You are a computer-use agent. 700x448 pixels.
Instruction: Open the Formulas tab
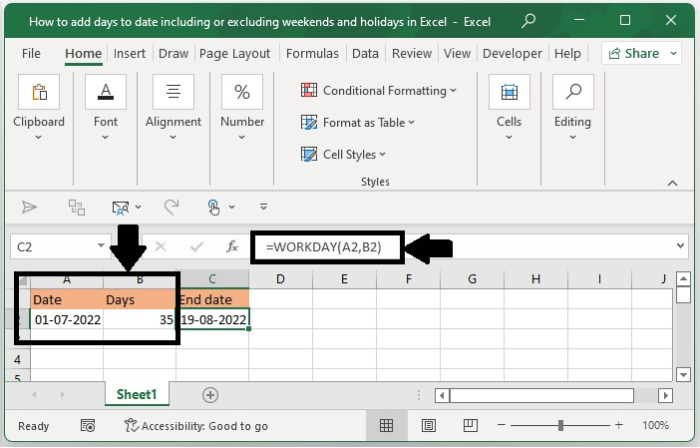[314, 54]
